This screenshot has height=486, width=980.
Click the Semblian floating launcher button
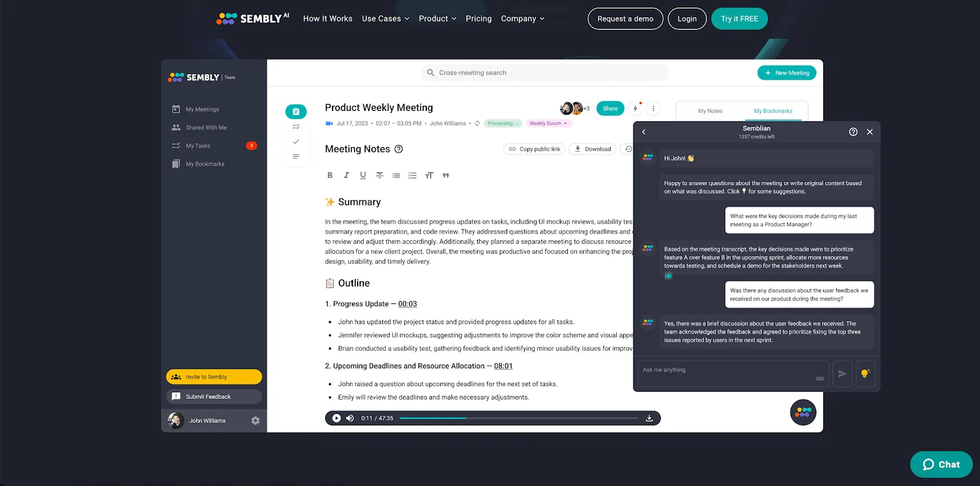coord(803,412)
